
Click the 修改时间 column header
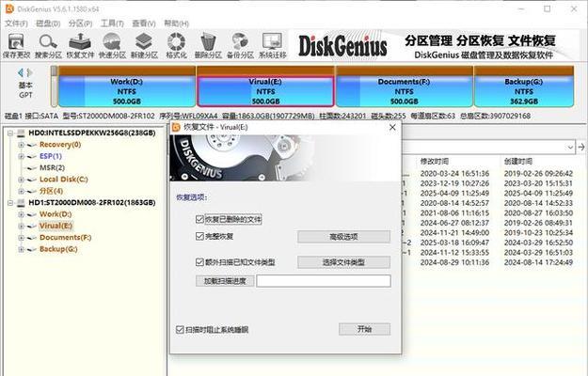click(x=435, y=162)
